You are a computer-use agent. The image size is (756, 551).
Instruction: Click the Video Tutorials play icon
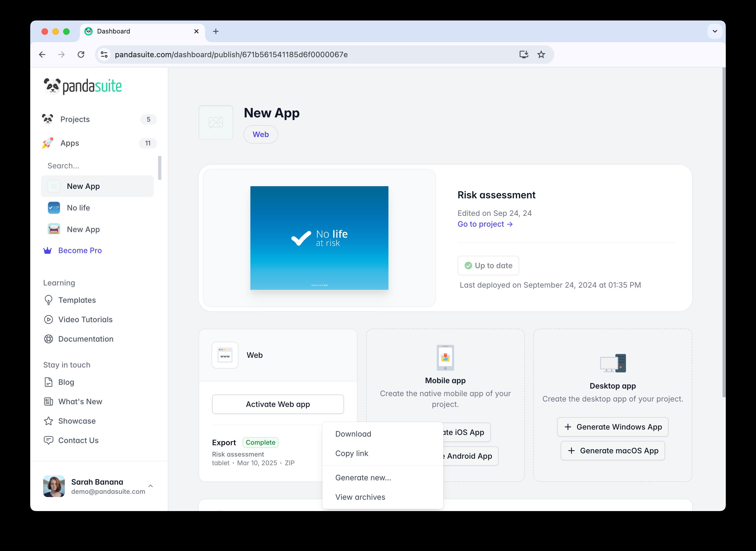click(x=49, y=319)
